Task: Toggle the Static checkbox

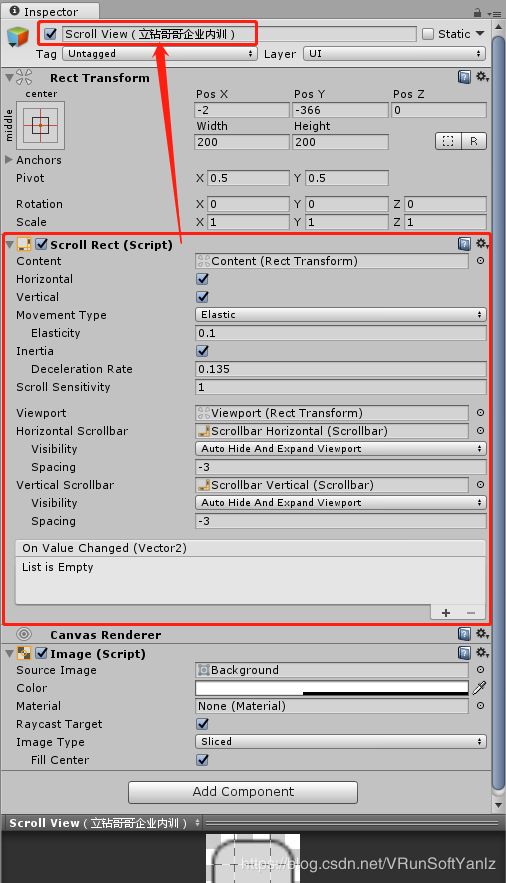Action: (x=428, y=34)
